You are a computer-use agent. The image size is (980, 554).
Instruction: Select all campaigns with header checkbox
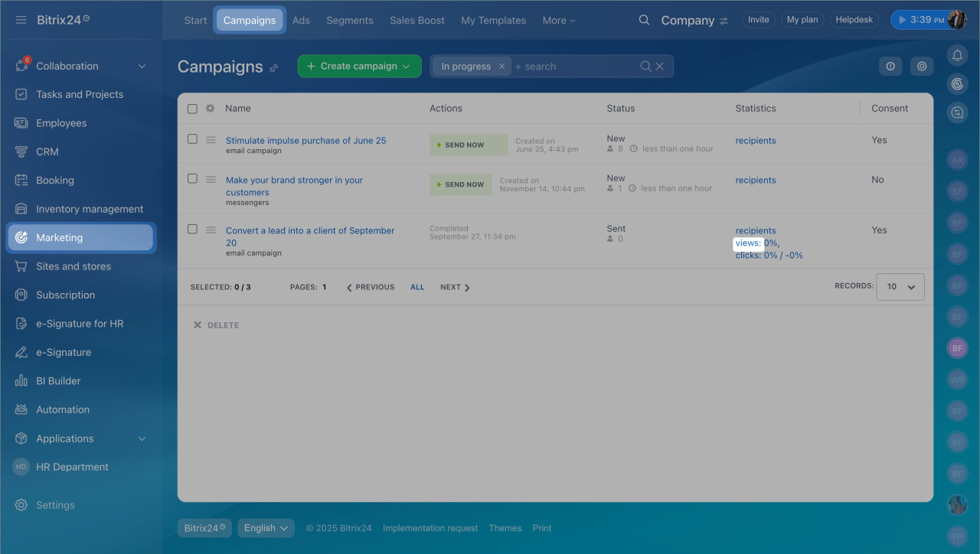pos(193,109)
